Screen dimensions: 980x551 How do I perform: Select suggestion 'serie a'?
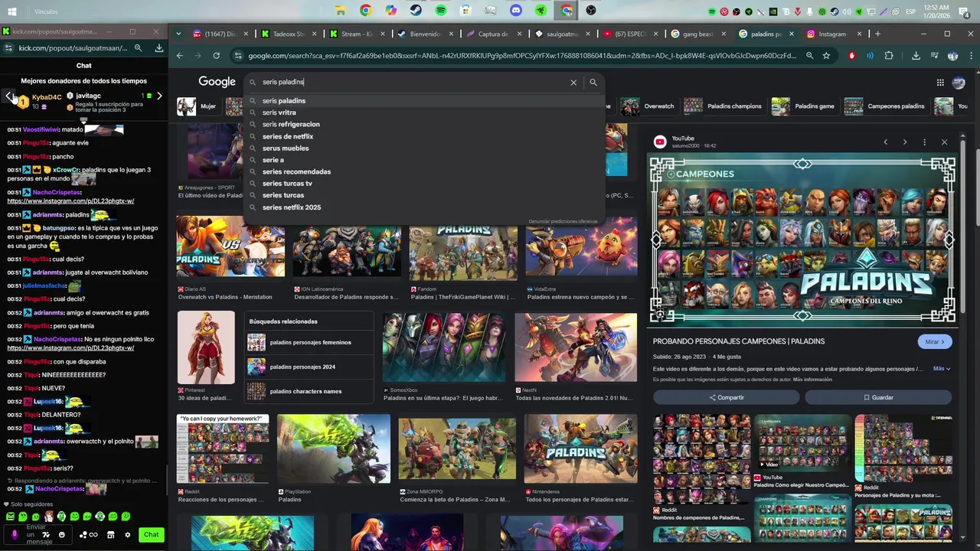[x=425, y=160]
